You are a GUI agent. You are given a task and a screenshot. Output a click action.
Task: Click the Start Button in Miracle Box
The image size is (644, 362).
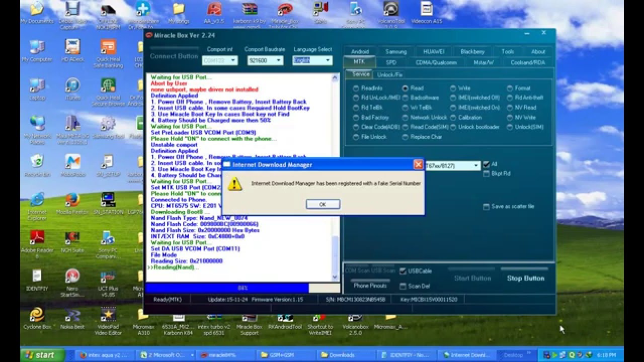[x=472, y=278]
